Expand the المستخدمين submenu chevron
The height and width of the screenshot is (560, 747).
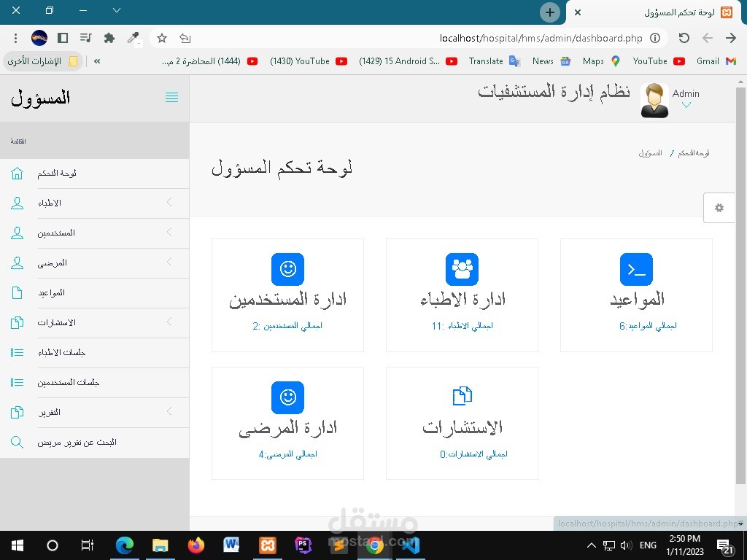point(169,233)
